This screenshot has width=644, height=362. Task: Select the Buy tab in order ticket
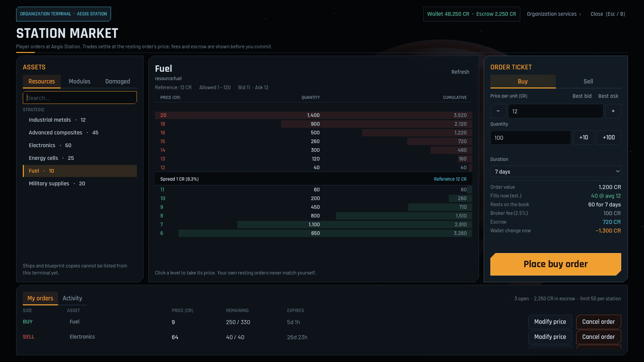[523, 81]
